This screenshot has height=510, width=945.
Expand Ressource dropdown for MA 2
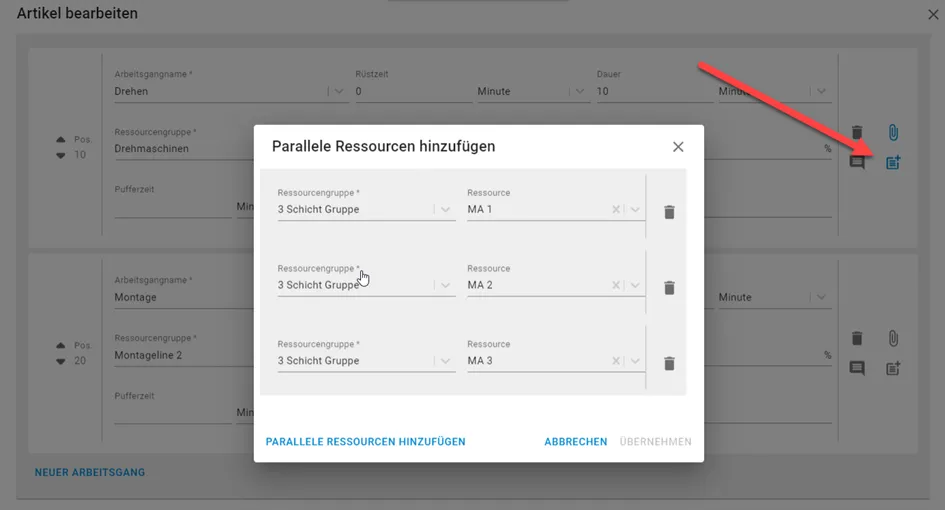click(635, 285)
